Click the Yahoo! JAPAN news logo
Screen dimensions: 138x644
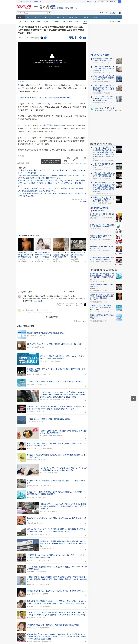coord(27,7)
